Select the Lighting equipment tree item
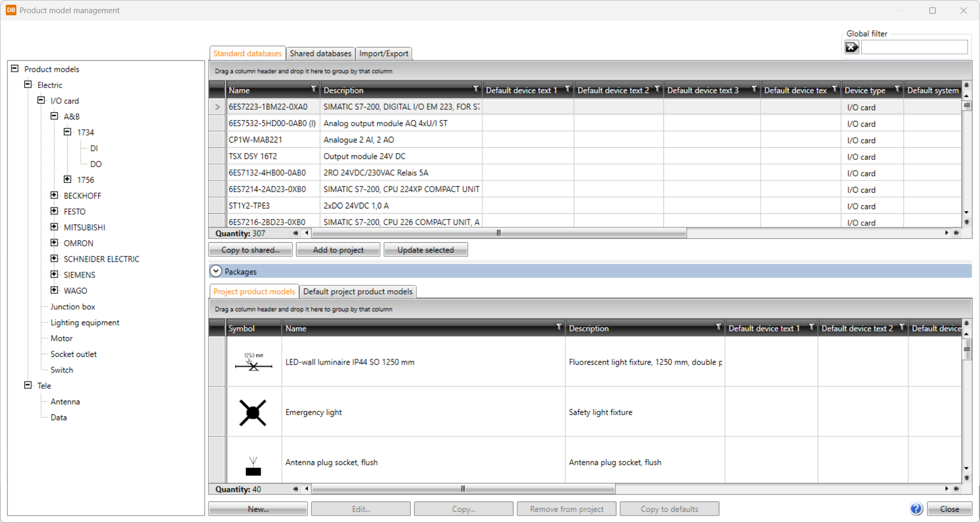The width and height of the screenshot is (980, 523). pos(84,322)
